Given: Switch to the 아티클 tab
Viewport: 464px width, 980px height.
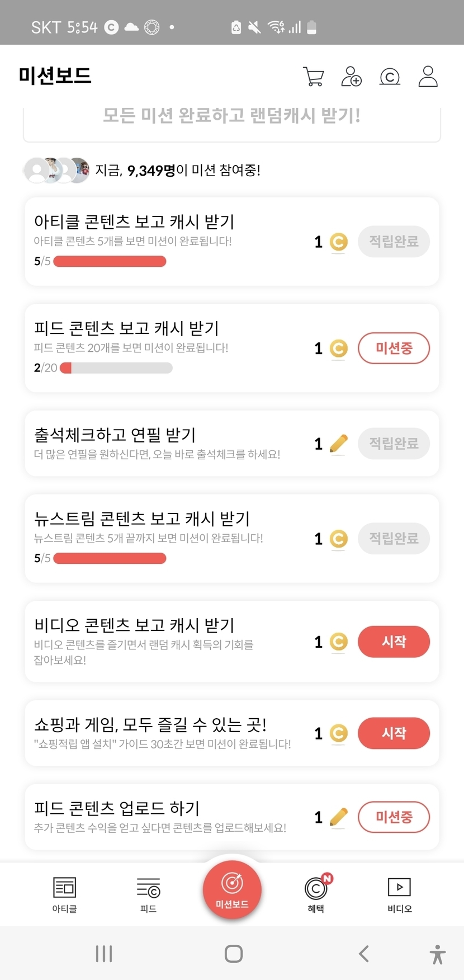Looking at the screenshot, I should click(64, 894).
